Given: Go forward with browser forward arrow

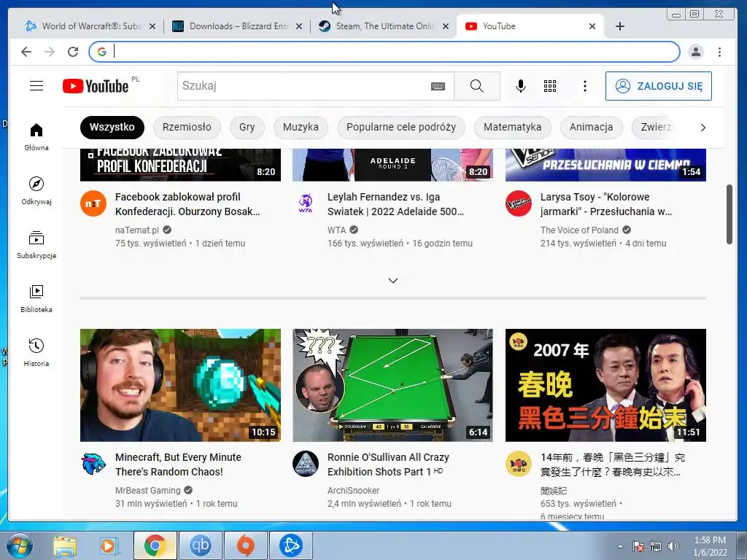Looking at the screenshot, I should 50,52.
